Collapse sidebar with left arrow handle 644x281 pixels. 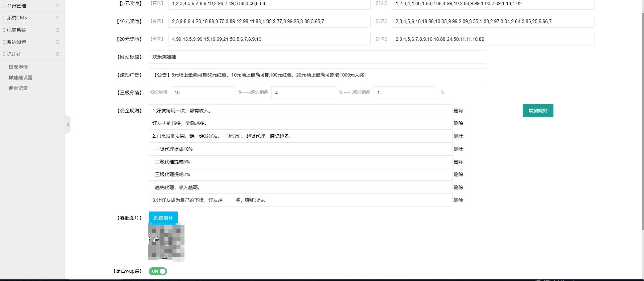[x=68, y=124]
